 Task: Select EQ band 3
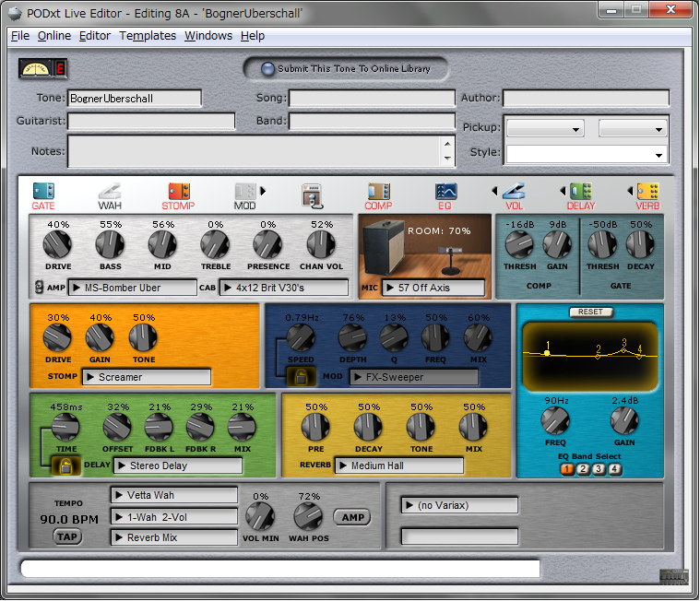point(599,469)
